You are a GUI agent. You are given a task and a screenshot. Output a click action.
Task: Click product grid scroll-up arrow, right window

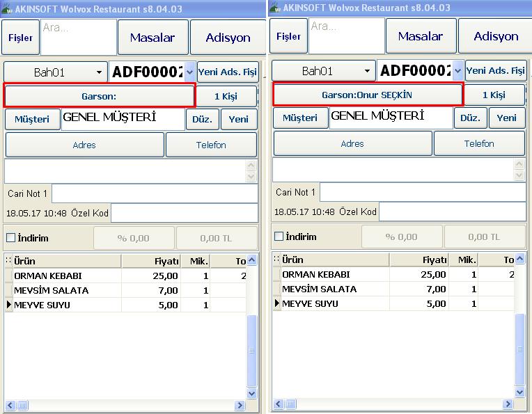pyautogui.click(x=519, y=259)
